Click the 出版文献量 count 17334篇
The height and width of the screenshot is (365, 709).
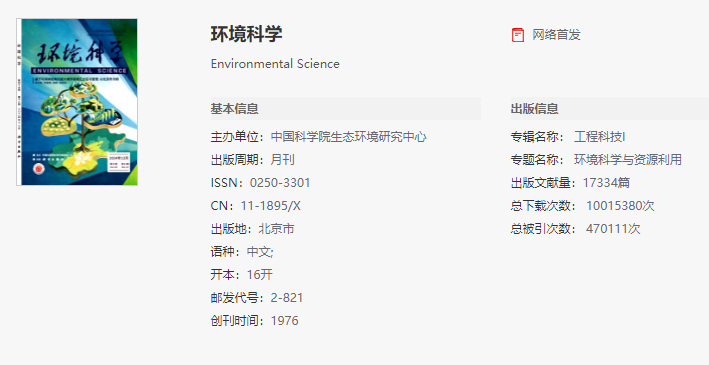point(606,183)
